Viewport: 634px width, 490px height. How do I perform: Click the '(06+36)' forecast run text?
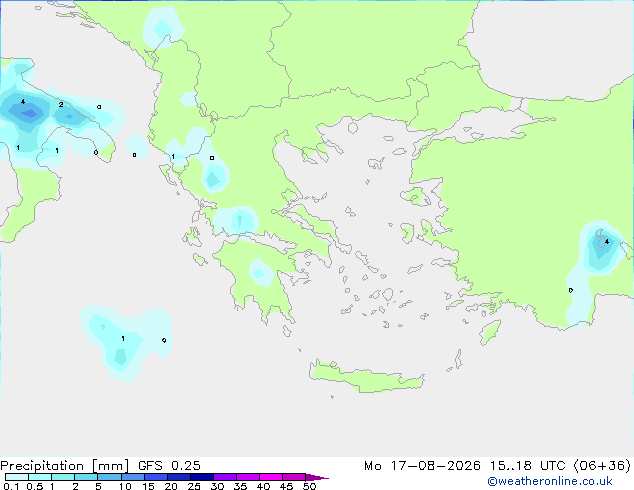coord(602,466)
